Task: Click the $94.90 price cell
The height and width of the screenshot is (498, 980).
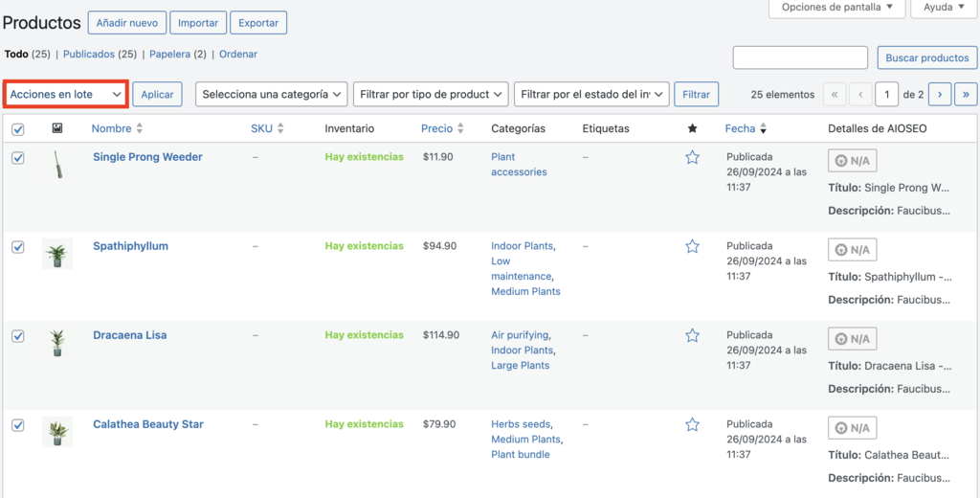Action: (439, 246)
